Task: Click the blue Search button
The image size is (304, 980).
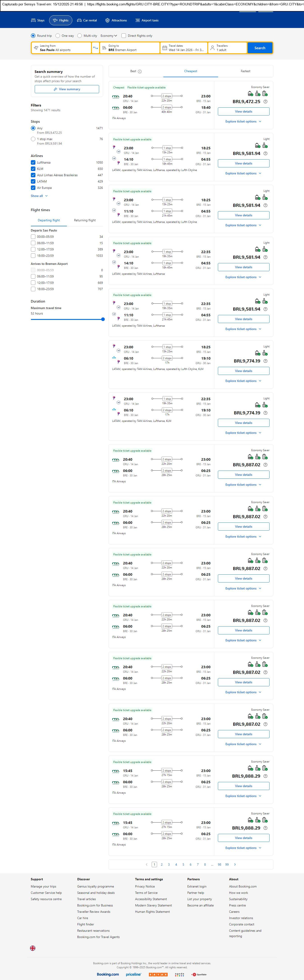Action: (260, 48)
